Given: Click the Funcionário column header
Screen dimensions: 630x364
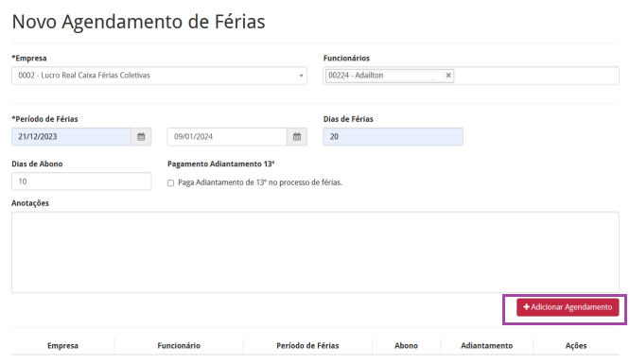Looking at the screenshot, I should click(179, 345).
